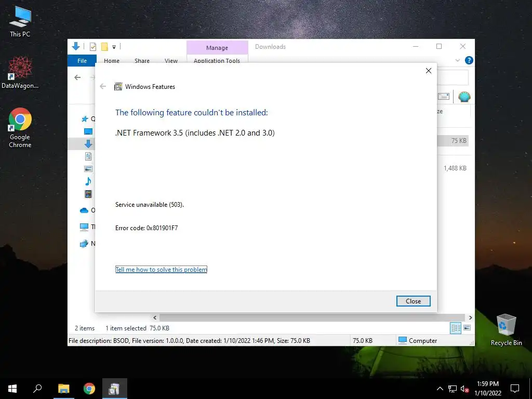The height and width of the screenshot is (399, 532).
Task: Select Pictures icon in Explorer sidebar
Action: tap(88, 169)
